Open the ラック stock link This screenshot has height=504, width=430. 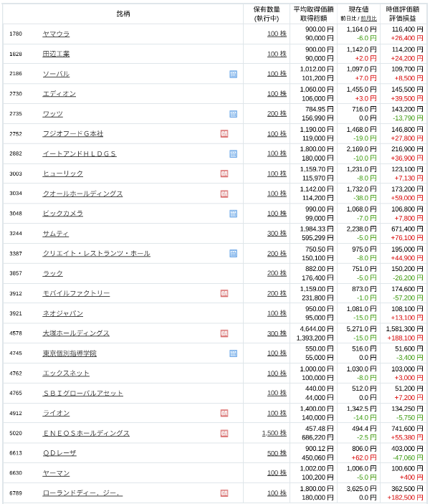(53, 274)
